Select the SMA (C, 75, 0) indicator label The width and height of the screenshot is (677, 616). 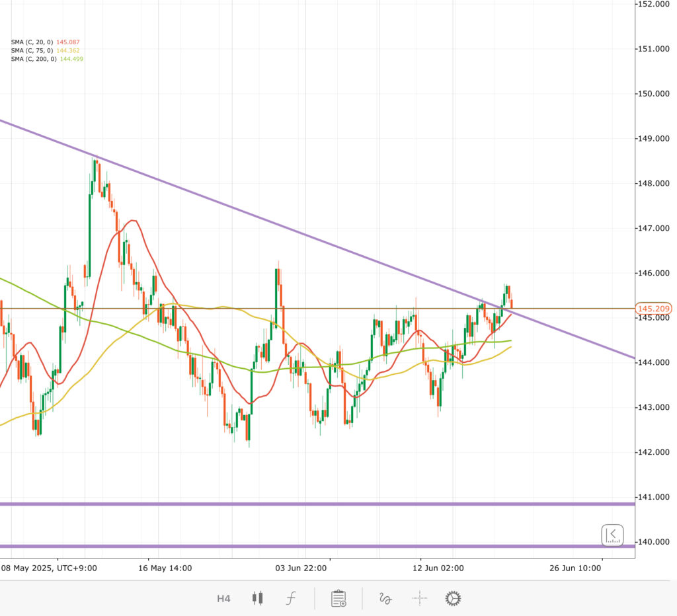(x=32, y=50)
